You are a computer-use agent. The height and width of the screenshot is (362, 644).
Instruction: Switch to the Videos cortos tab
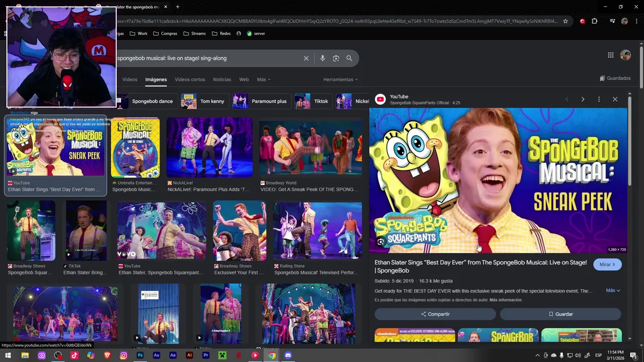pos(190,79)
